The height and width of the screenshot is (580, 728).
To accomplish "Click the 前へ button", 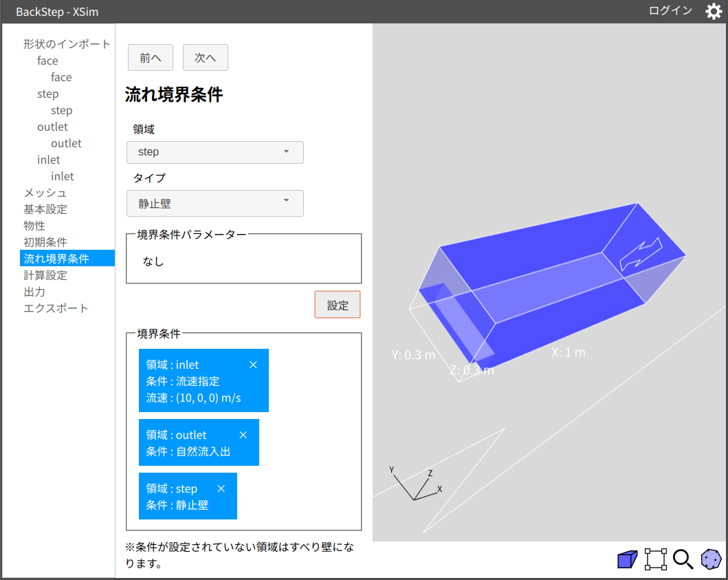I will click(x=151, y=58).
